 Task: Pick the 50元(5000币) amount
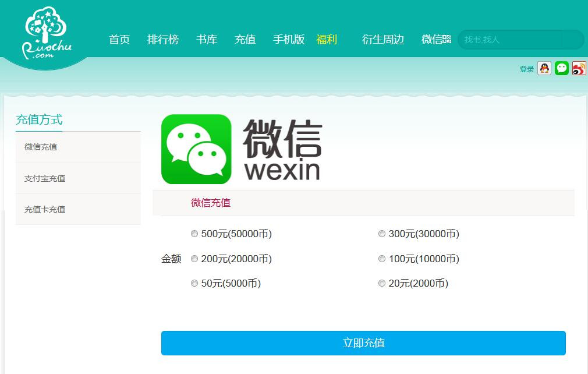point(194,283)
